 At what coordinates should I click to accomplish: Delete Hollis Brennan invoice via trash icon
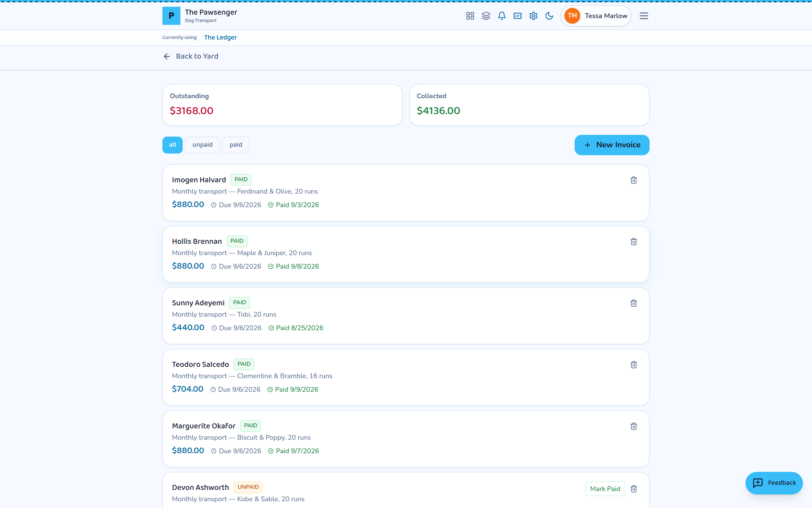[634, 242]
